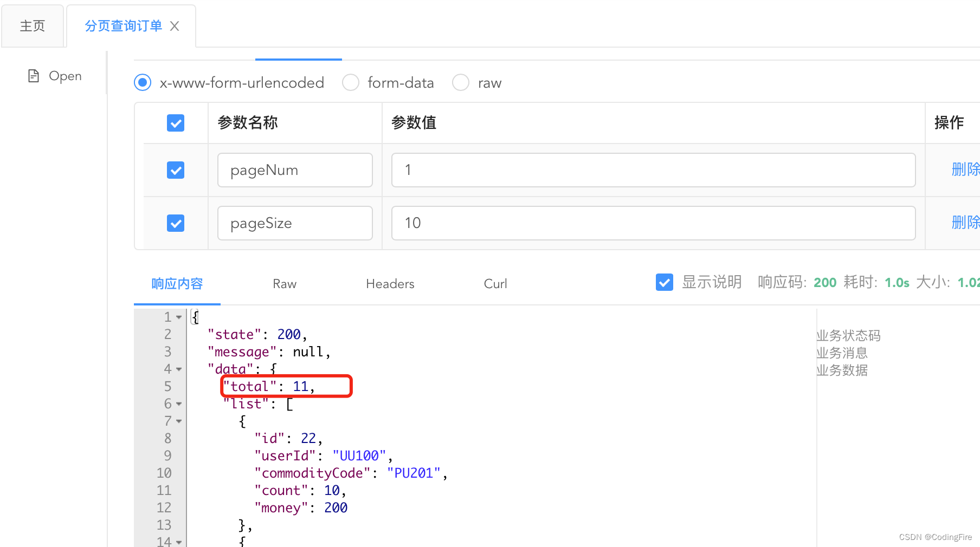Choose the raw body type
This screenshot has height=547, width=980.
(461, 82)
